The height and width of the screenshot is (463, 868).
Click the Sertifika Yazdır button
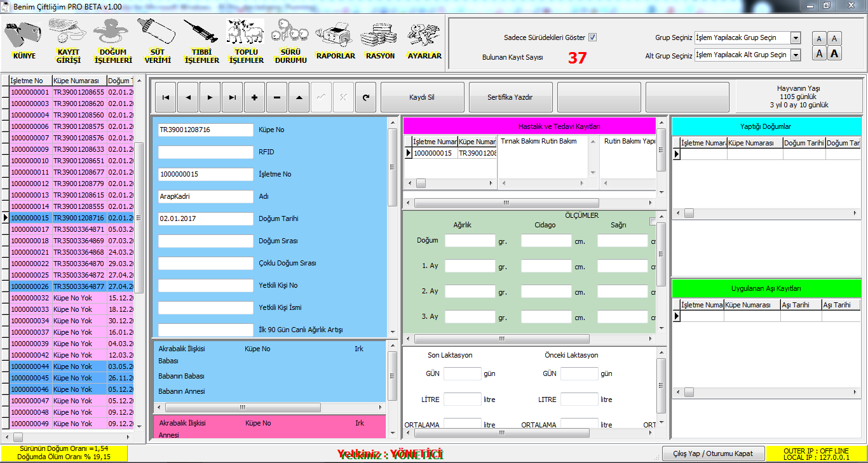[x=510, y=98]
